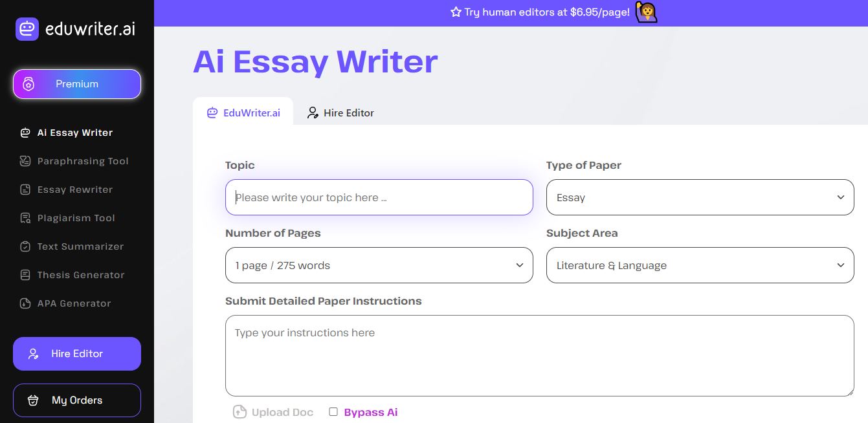Click the Hire Editor sidebar button
The image size is (868, 423).
coord(77,354)
